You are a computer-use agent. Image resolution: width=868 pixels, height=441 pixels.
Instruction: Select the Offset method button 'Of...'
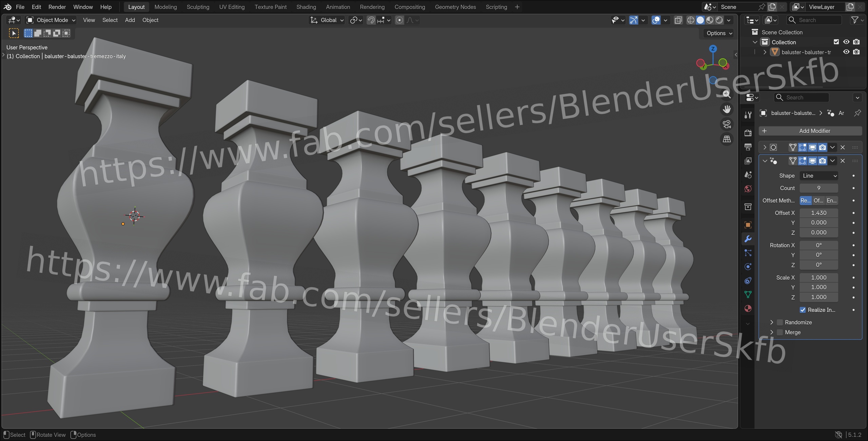pos(818,200)
